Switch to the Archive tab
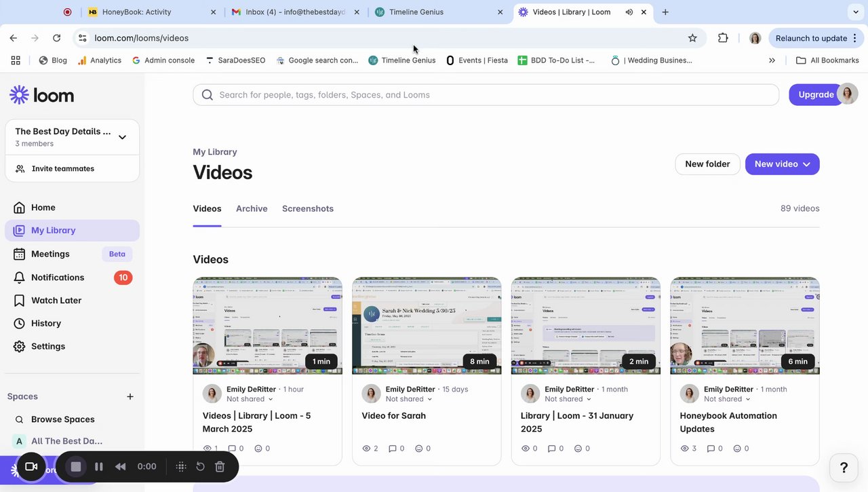 (x=252, y=209)
